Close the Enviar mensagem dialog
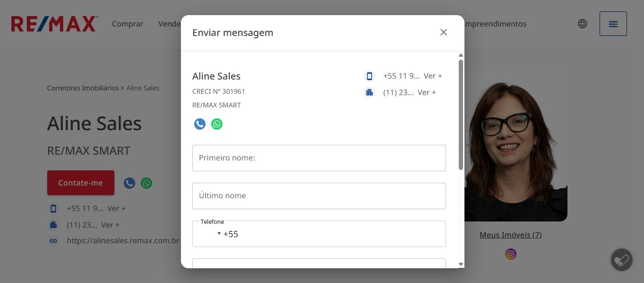 point(443,32)
